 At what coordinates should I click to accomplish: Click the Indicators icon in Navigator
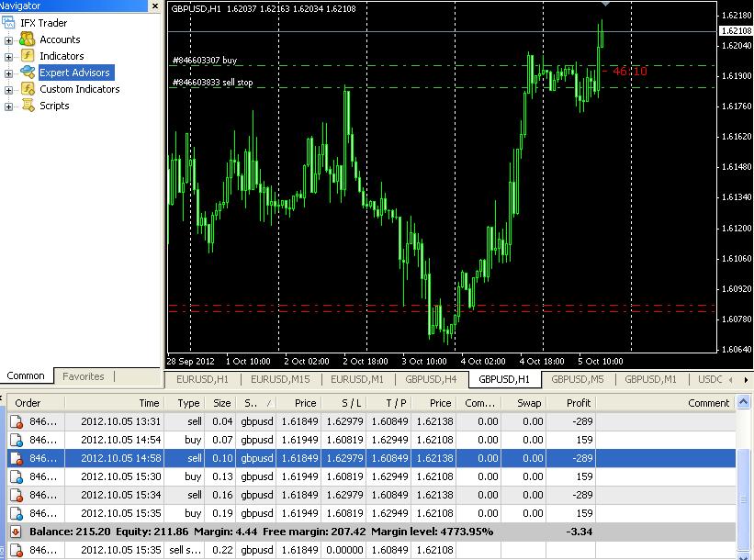coord(28,56)
